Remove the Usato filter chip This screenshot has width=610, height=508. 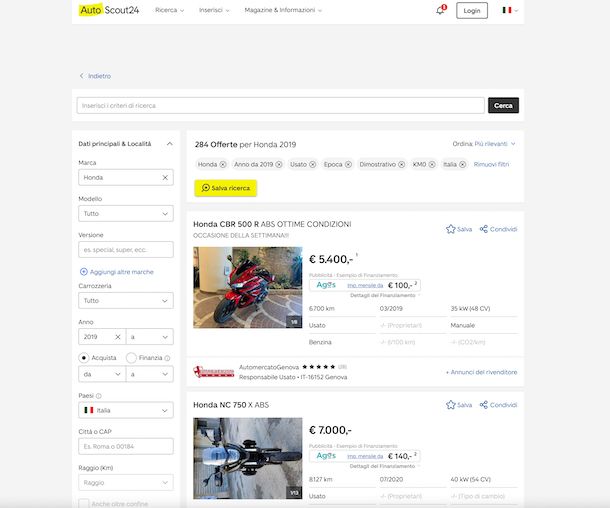click(312, 165)
